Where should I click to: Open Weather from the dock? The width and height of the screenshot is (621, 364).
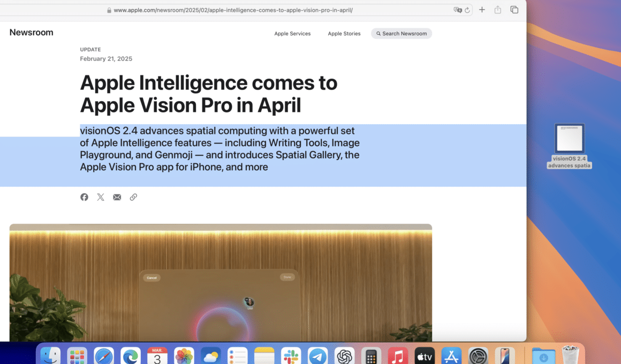[211, 356]
